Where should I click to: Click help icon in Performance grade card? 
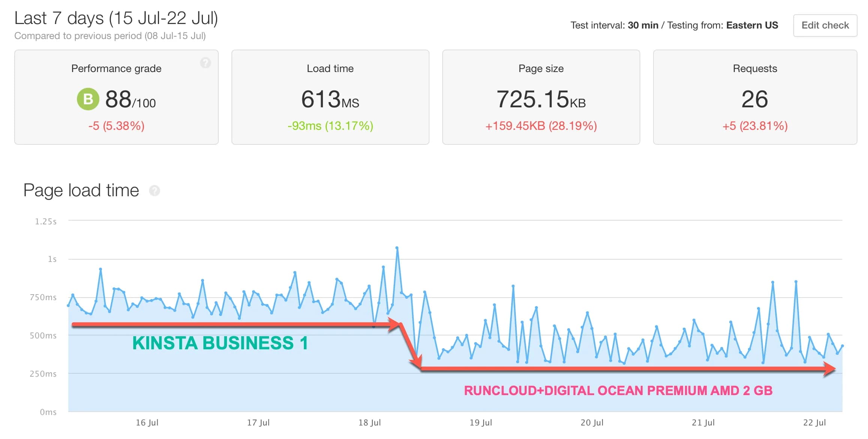(x=205, y=63)
